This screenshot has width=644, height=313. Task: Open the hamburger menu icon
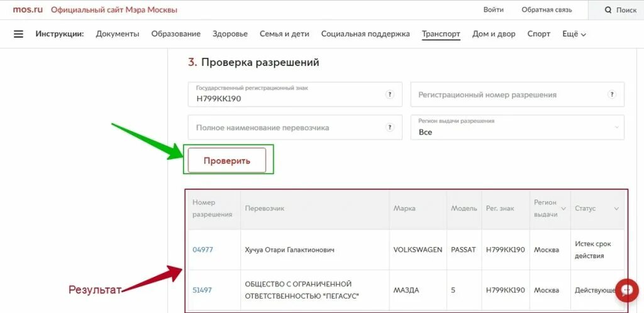[18, 34]
